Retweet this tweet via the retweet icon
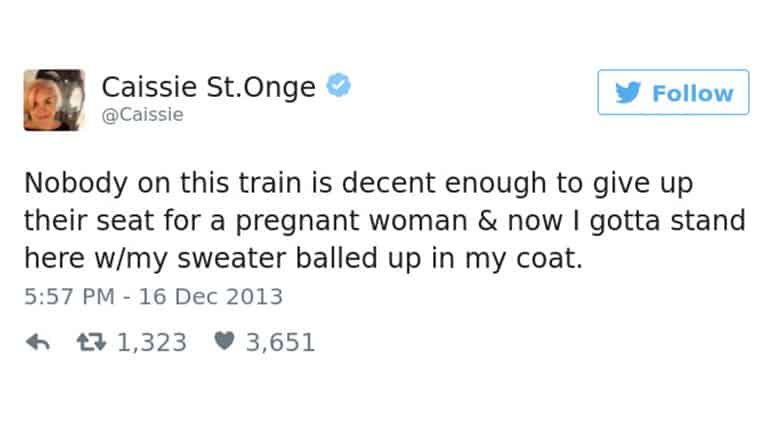The height and width of the screenshot is (425, 779). tap(92, 343)
